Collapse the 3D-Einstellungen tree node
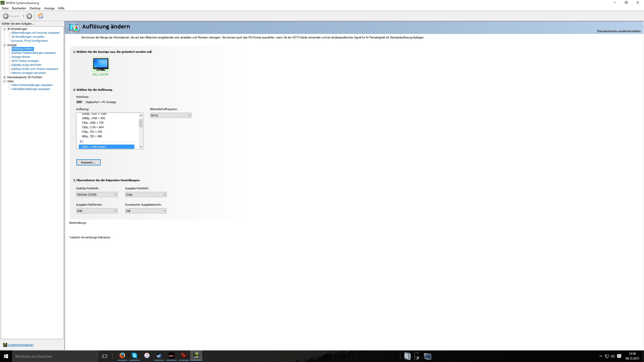 point(4,29)
